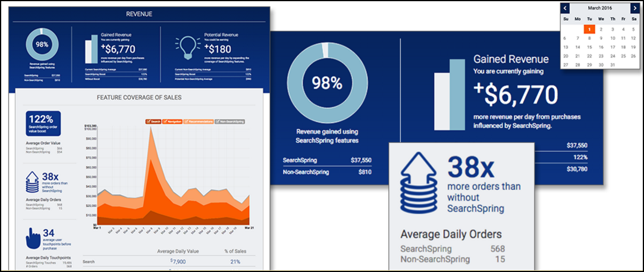
Task: Pick March 15 in the date picker
Action: click(x=589, y=47)
